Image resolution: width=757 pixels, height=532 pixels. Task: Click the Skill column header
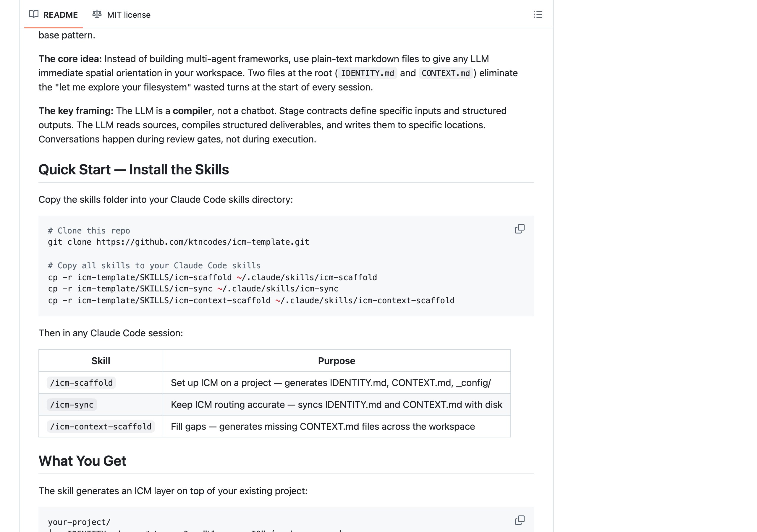click(x=101, y=361)
